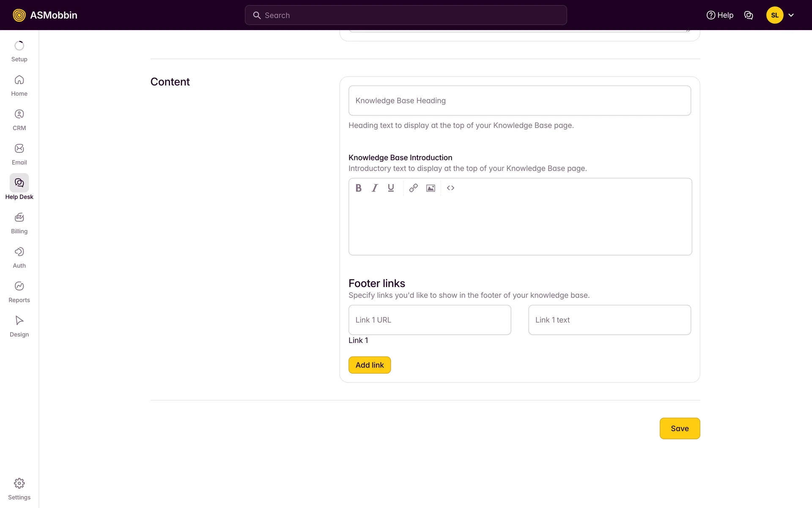Image resolution: width=812 pixels, height=508 pixels.
Task: Go to Reports section
Action: pyautogui.click(x=19, y=292)
